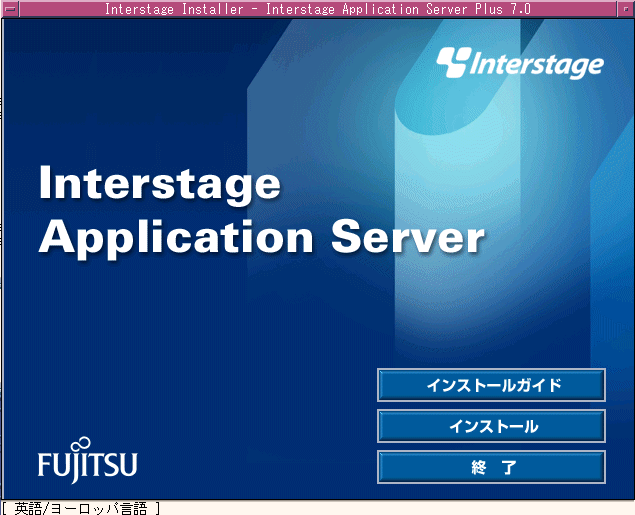
Task: Open the インストールガイド install guide
Action: click(x=491, y=385)
